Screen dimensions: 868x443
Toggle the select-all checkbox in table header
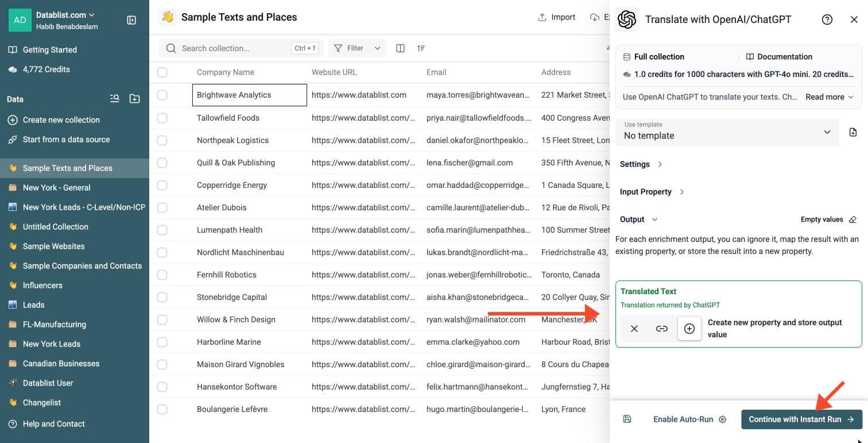(162, 72)
